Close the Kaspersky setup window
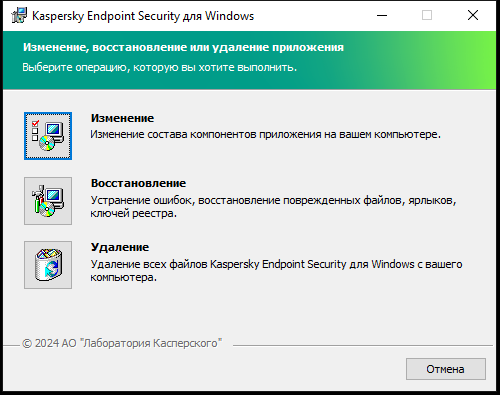Image resolution: width=500 pixels, height=395 pixels. [473, 15]
